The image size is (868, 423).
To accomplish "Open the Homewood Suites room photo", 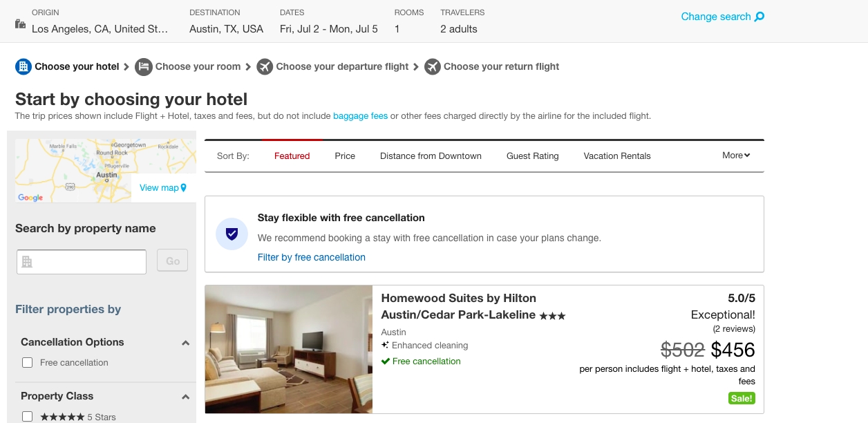I will [288, 349].
